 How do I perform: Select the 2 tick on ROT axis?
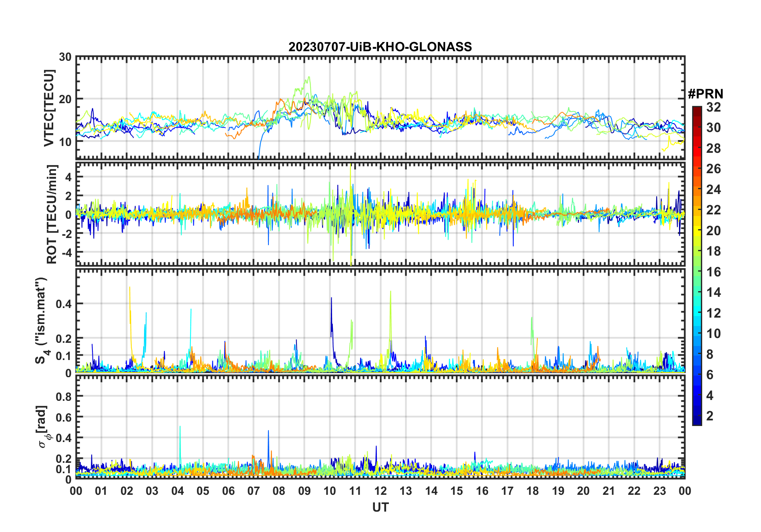[x=68, y=196]
